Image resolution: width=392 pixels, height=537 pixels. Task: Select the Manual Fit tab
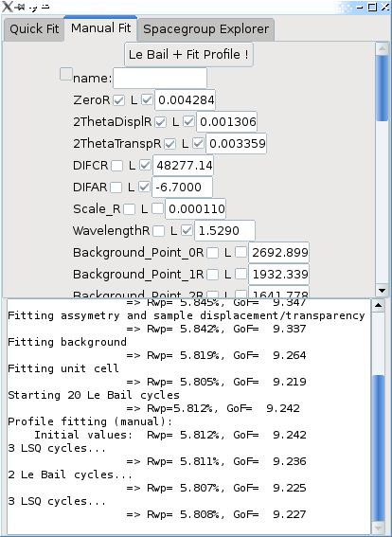[x=100, y=28]
